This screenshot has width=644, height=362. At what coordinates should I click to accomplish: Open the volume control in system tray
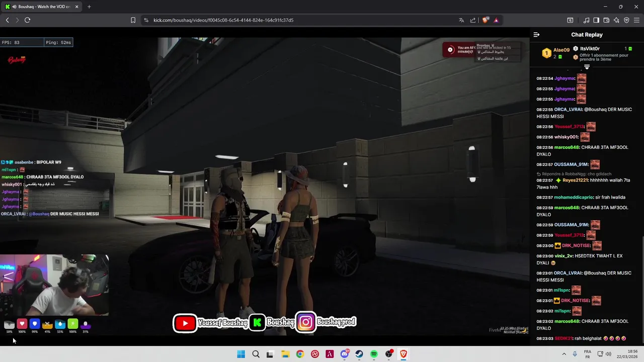point(608,354)
